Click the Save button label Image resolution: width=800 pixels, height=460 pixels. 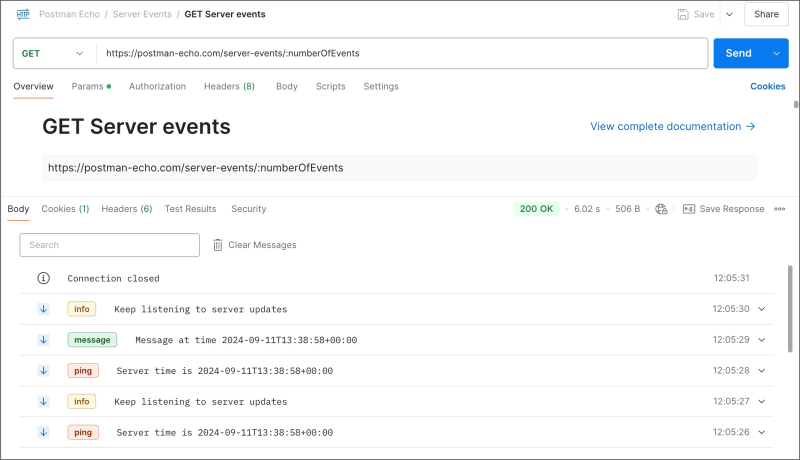pyautogui.click(x=704, y=14)
